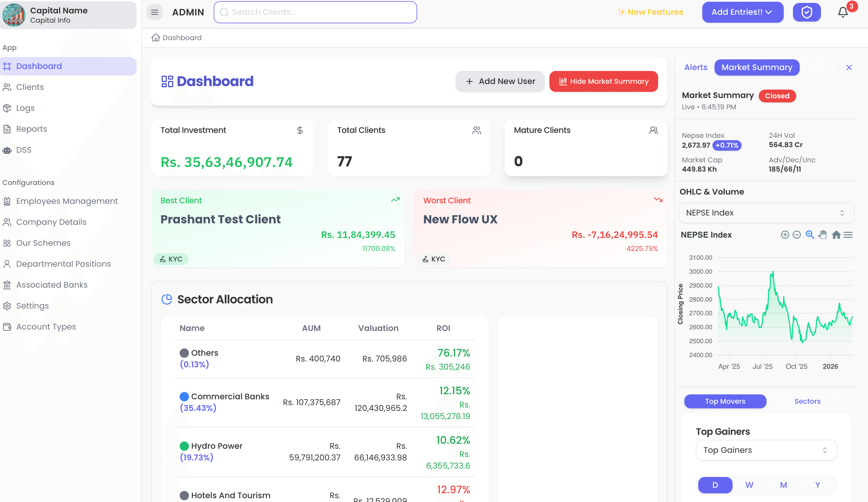Click the Capital Name profile avatar

pyautogui.click(x=14, y=15)
